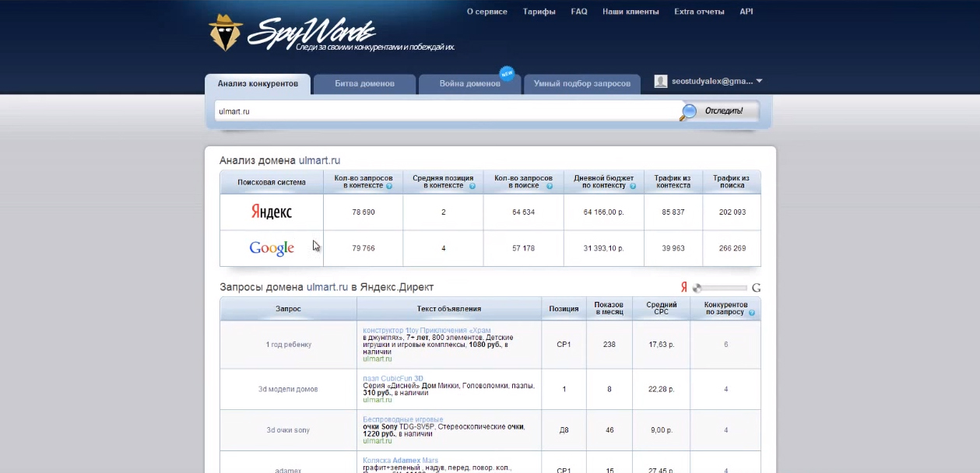Click help icon beside 'Кол-во запросов в контексте'
The height and width of the screenshot is (473, 980).
click(388, 187)
